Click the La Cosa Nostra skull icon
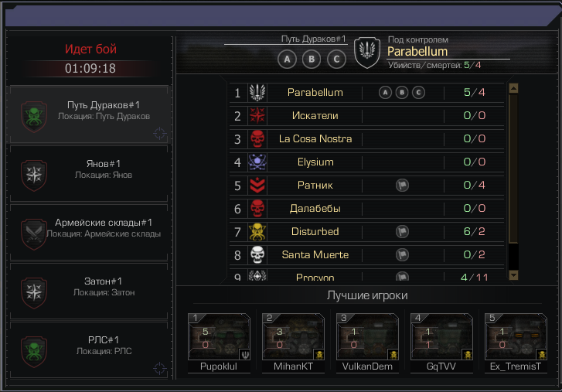 [257, 139]
